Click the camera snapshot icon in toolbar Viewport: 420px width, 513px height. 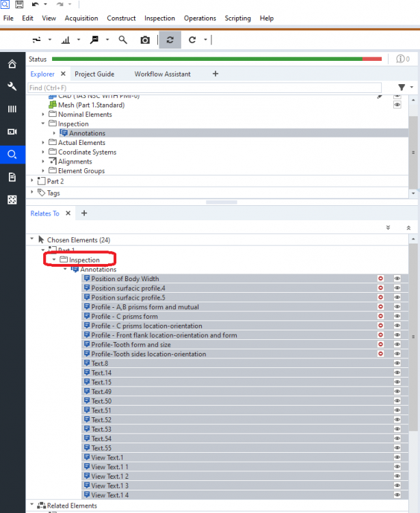click(145, 40)
